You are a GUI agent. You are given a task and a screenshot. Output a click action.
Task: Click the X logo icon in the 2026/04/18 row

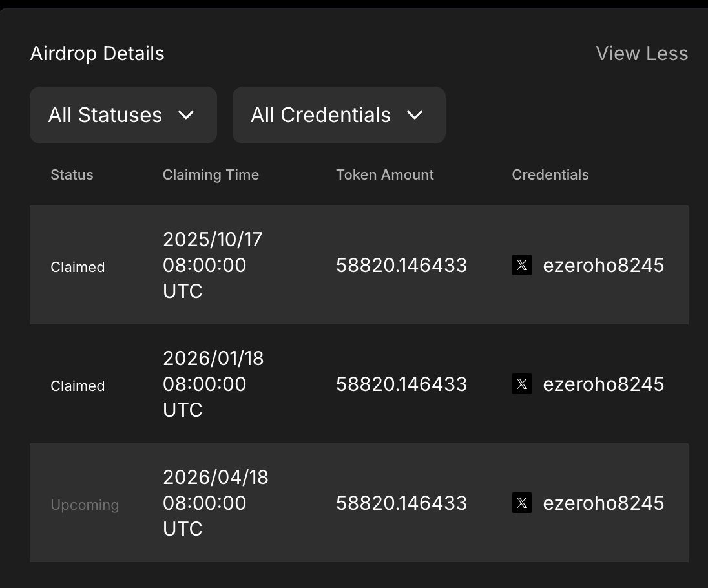coord(522,503)
